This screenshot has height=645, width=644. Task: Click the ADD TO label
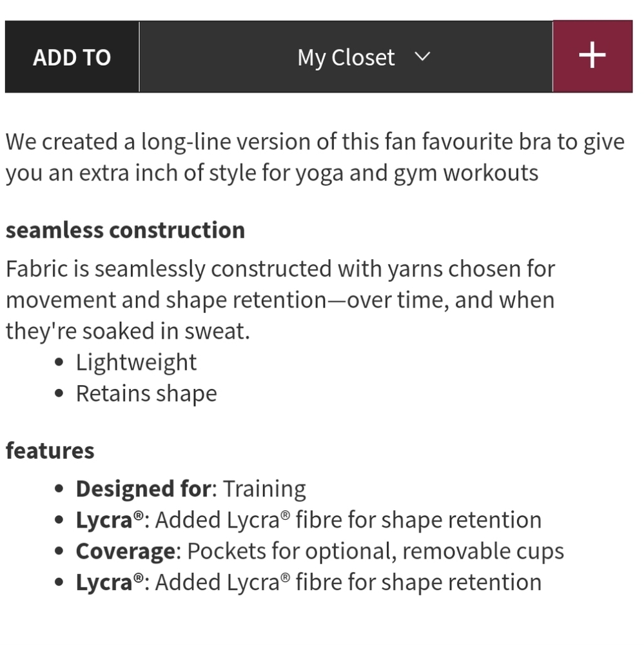click(72, 57)
